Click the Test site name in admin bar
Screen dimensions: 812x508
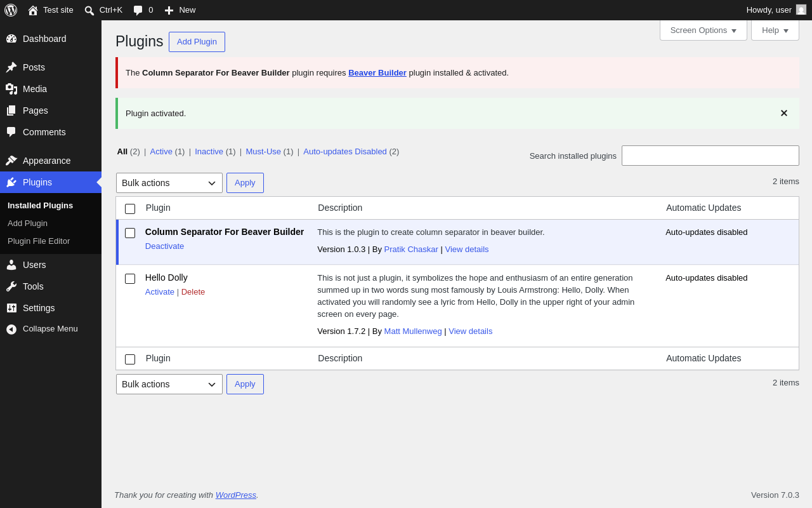tap(58, 10)
